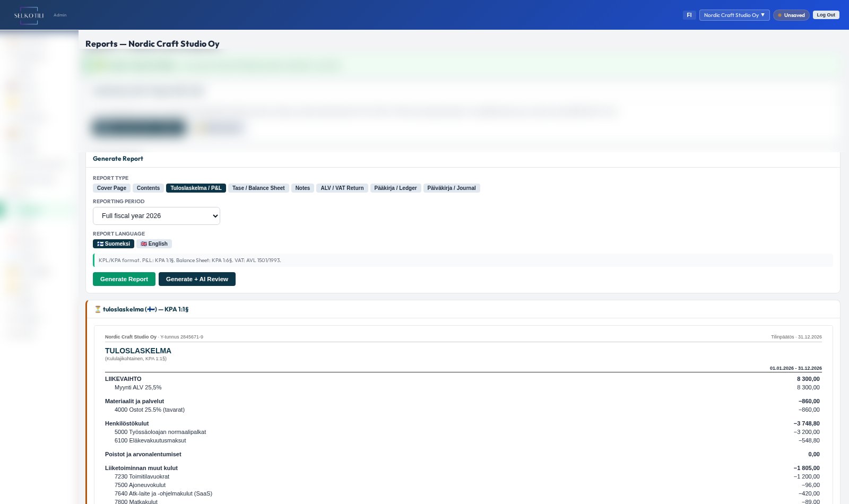Image resolution: width=849 pixels, height=504 pixels.
Task: Click the Myynti ALV 25,5% row
Action: pyautogui.click(x=463, y=387)
